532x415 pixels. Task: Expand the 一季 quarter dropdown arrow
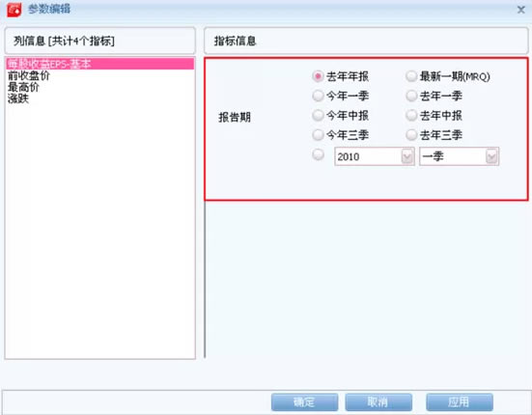491,156
